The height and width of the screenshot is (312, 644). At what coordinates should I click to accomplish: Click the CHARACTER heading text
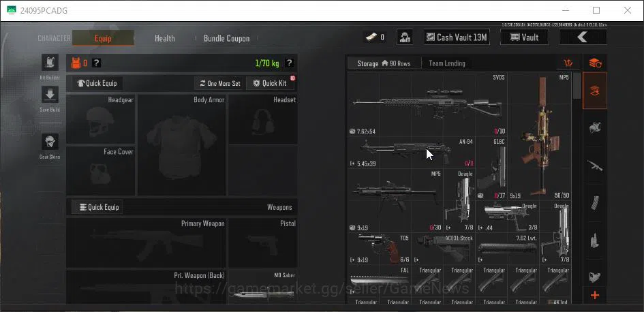pos(55,38)
